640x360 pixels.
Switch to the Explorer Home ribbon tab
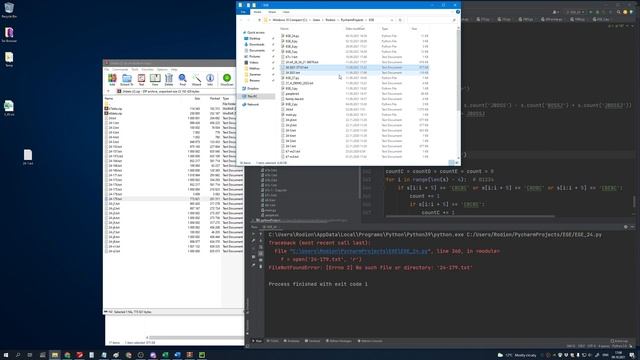coord(258,12)
